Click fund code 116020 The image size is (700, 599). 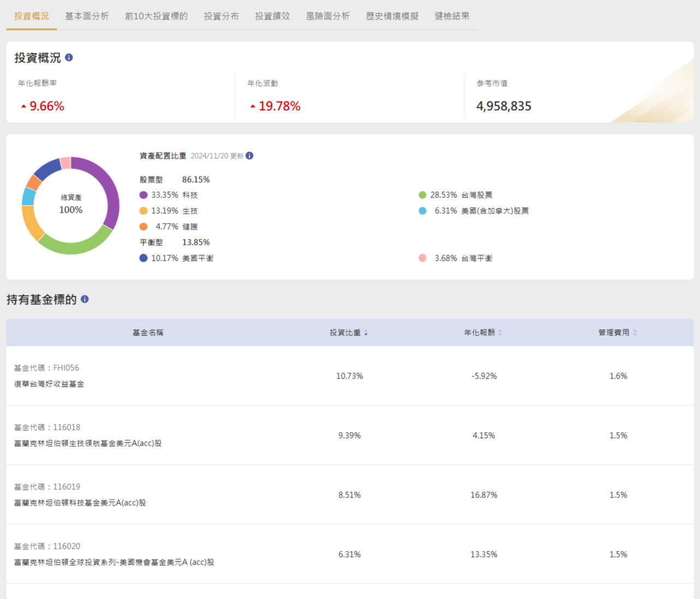coord(67,547)
